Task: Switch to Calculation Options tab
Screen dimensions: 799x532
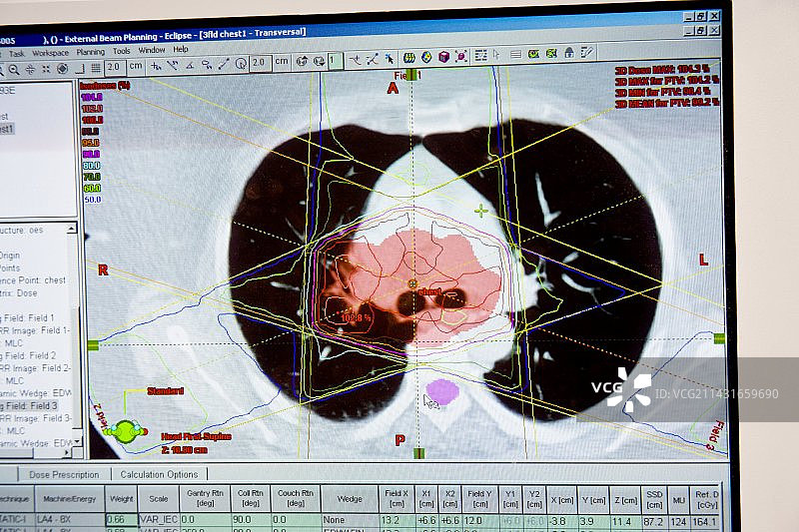Action: [x=155, y=474]
